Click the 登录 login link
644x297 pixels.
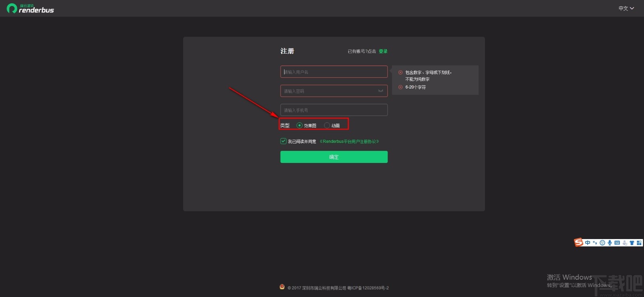[383, 51]
